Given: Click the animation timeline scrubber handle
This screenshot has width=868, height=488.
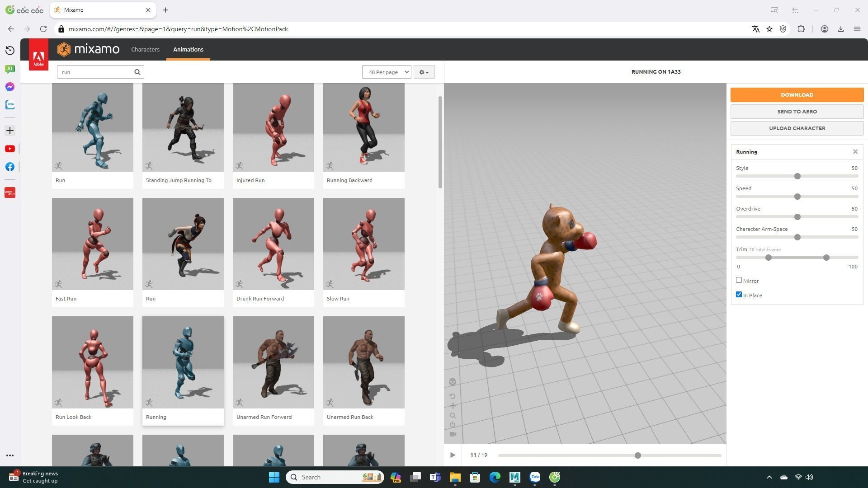Looking at the screenshot, I should pyautogui.click(x=637, y=455).
